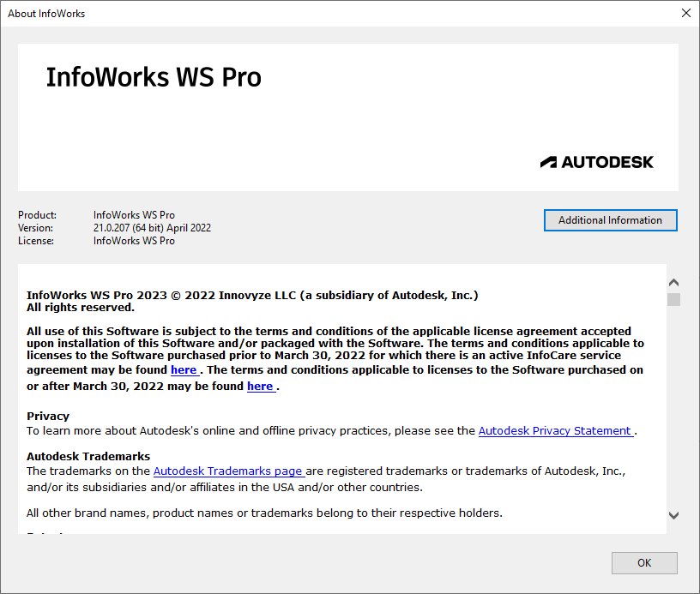This screenshot has width=700, height=594.
Task: Click the Product value 'InfoWorks WS Pro'
Action: coord(134,215)
